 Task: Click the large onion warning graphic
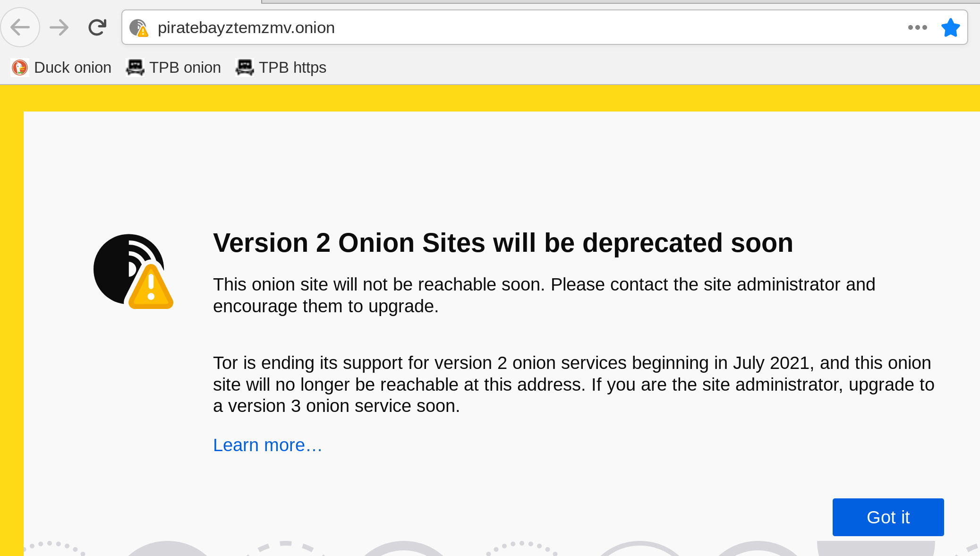click(133, 271)
